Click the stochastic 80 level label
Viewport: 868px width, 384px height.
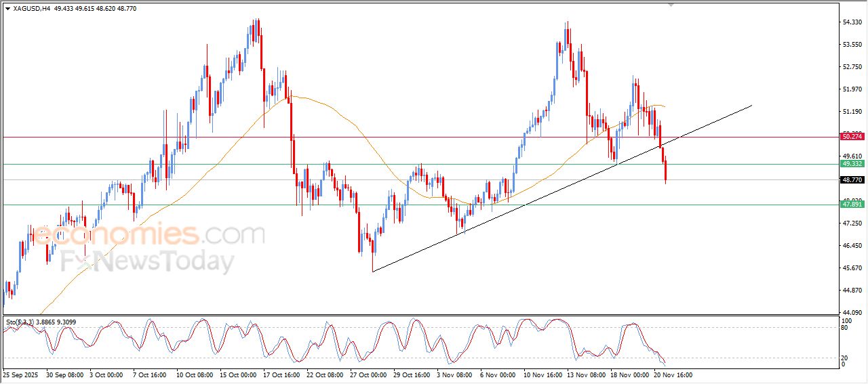(x=846, y=328)
